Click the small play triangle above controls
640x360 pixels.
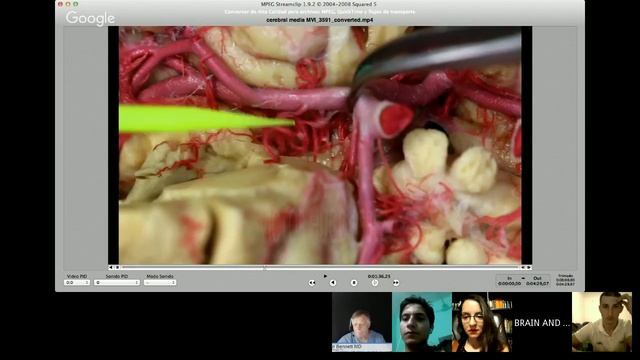point(325,276)
